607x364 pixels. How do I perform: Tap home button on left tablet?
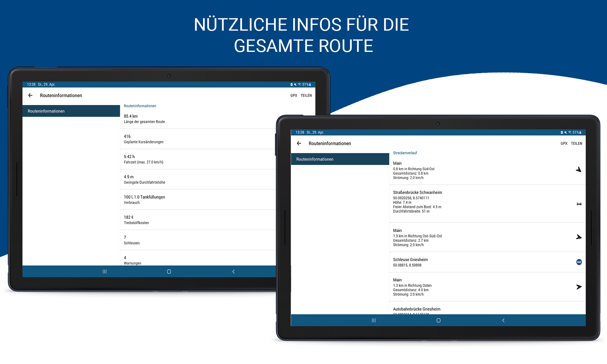click(x=169, y=271)
